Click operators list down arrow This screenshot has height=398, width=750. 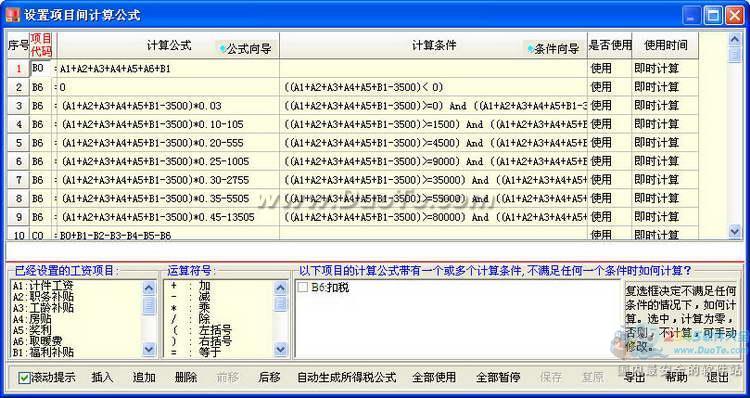[x=281, y=350]
